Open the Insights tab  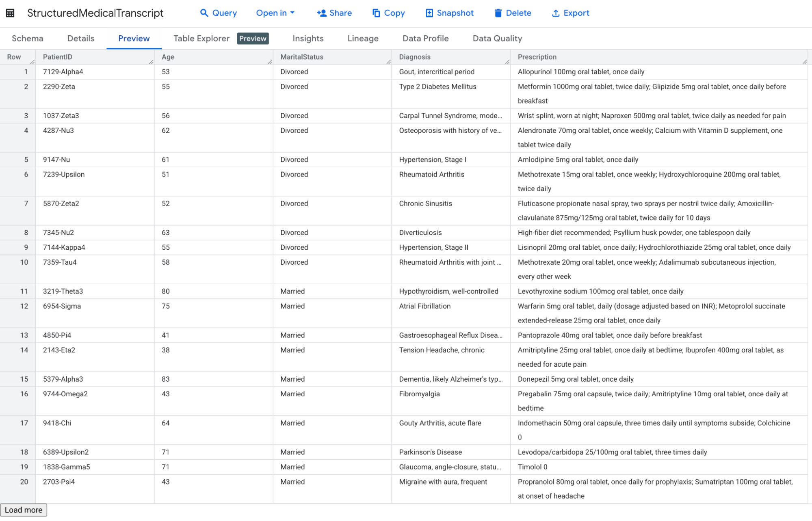[308, 39]
